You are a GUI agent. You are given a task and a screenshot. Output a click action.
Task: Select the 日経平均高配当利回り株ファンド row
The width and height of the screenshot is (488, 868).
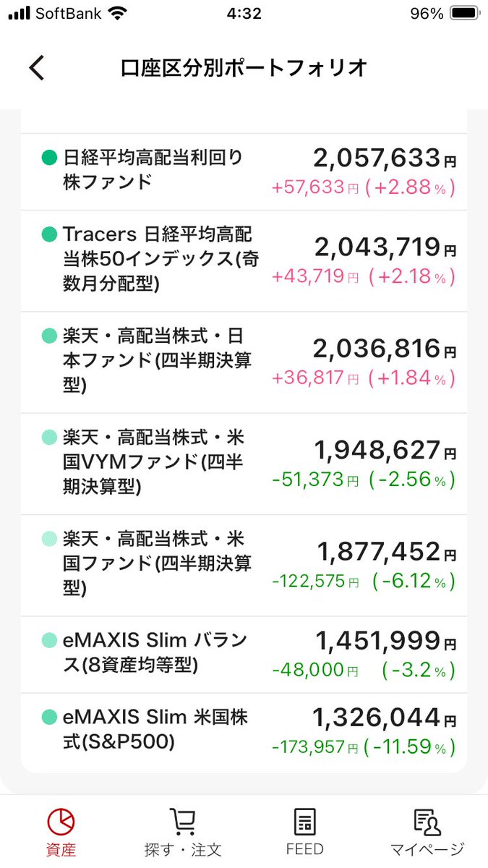coord(153,169)
